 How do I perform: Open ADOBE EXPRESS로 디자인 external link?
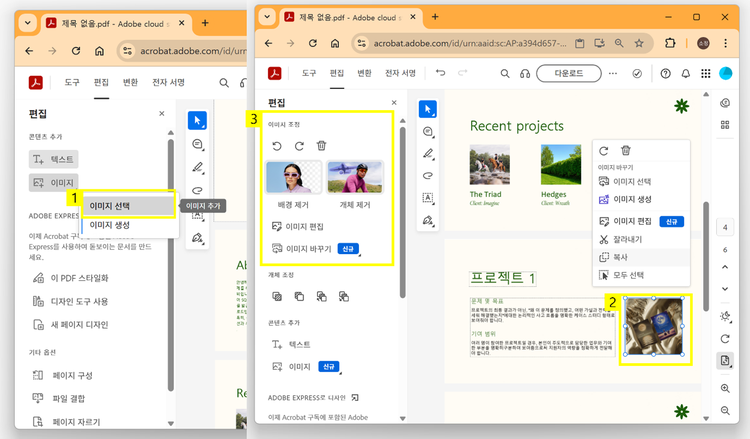point(355,397)
